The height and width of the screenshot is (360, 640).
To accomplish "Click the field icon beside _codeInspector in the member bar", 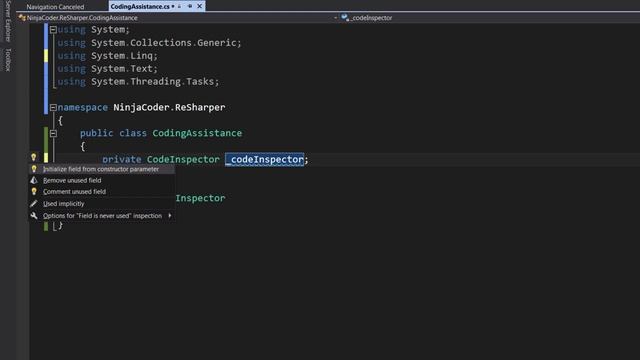I will [x=345, y=18].
